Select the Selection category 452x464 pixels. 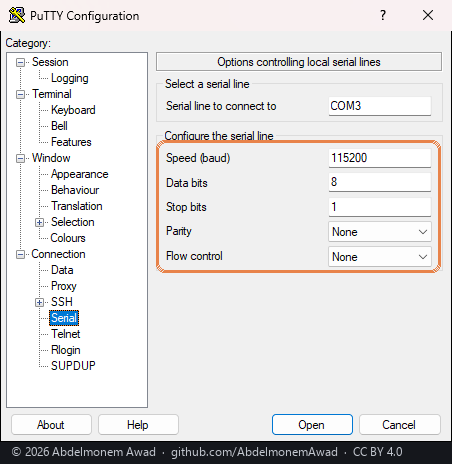click(73, 222)
